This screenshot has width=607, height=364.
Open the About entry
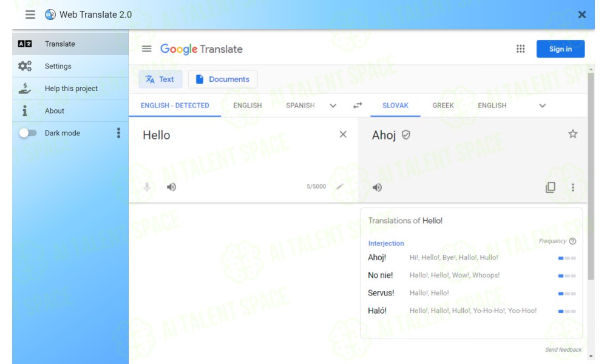(x=70, y=111)
